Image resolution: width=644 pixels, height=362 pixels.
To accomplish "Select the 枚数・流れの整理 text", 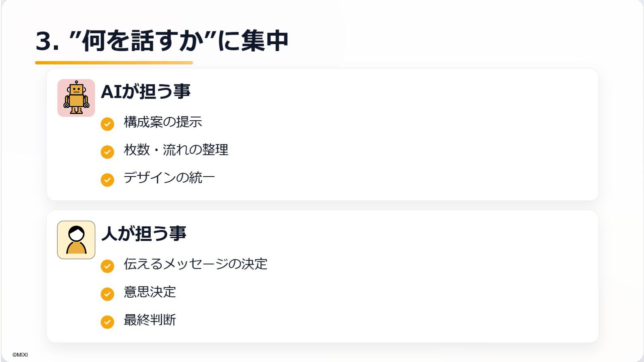I will coord(176,150).
